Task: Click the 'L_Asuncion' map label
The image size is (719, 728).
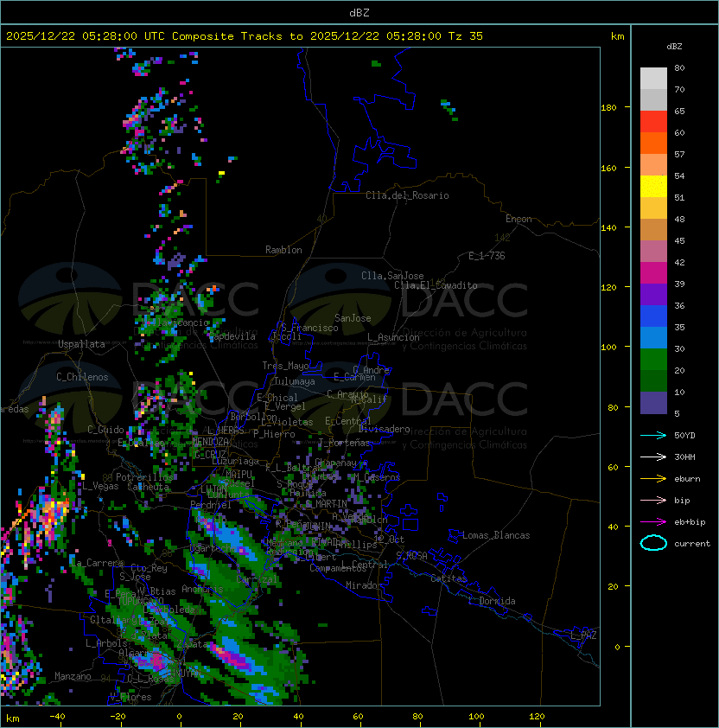Action: point(393,337)
